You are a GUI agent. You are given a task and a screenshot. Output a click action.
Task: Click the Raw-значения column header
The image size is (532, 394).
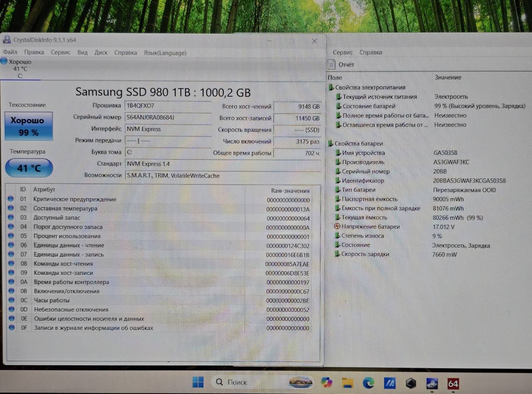[290, 191]
